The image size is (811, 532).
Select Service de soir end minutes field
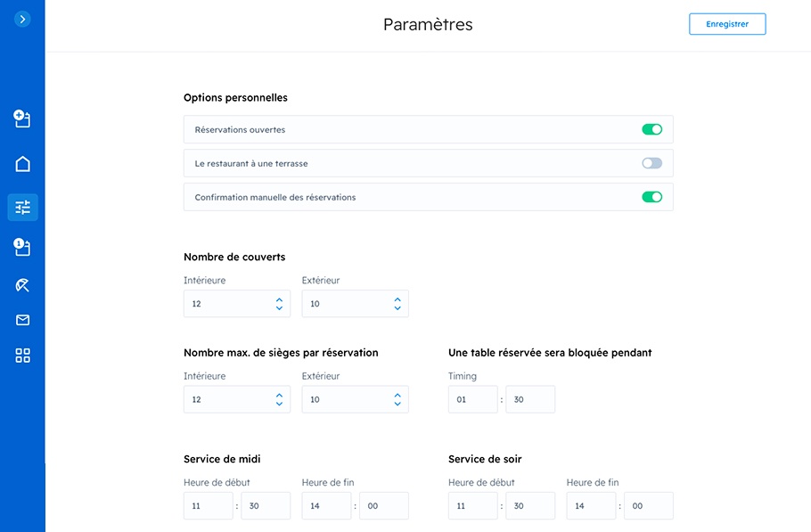649,505
